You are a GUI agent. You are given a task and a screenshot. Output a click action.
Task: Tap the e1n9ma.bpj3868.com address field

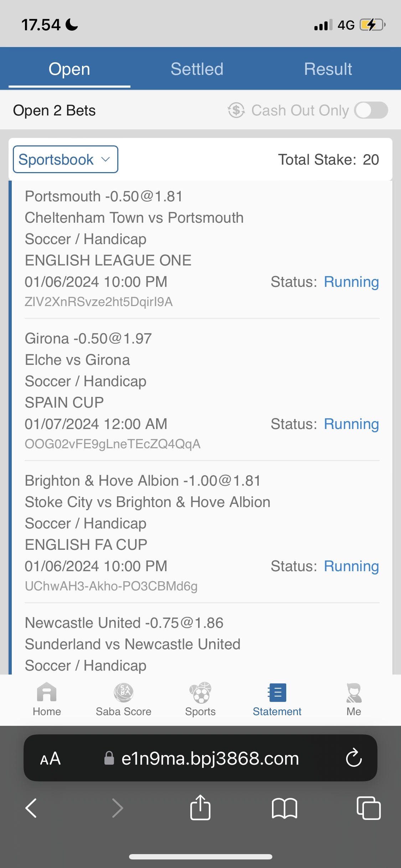[x=210, y=759]
